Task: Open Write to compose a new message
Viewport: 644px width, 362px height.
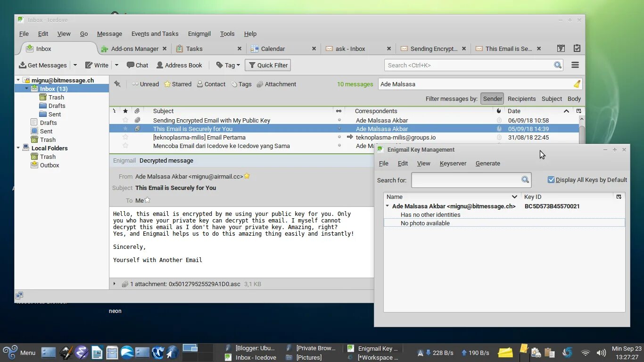Action: 97,65
